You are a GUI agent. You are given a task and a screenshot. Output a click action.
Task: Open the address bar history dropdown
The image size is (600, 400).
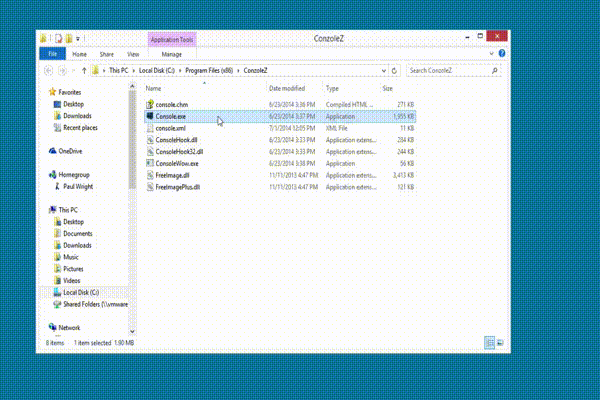383,71
